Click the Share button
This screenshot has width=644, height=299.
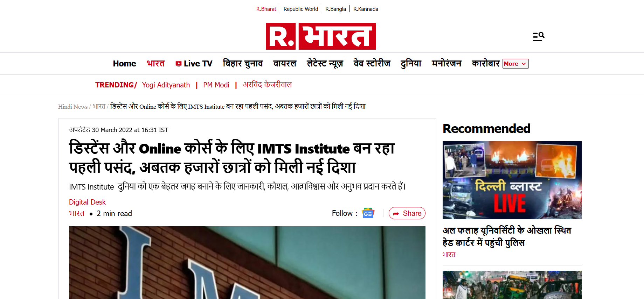(x=407, y=213)
